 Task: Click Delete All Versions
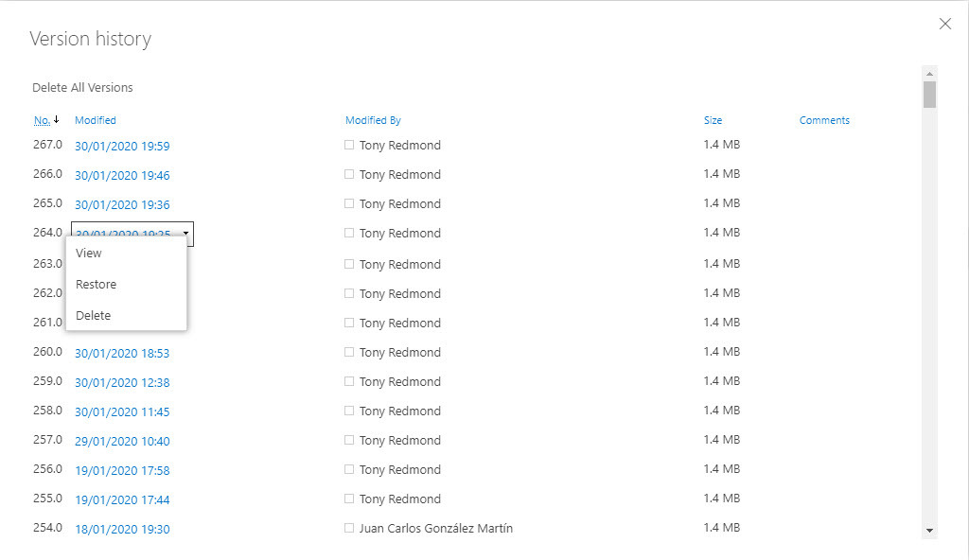click(82, 87)
